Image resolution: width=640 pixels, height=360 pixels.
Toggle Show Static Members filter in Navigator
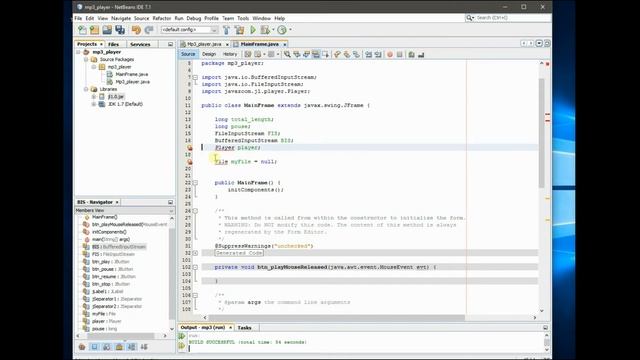coord(107,347)
